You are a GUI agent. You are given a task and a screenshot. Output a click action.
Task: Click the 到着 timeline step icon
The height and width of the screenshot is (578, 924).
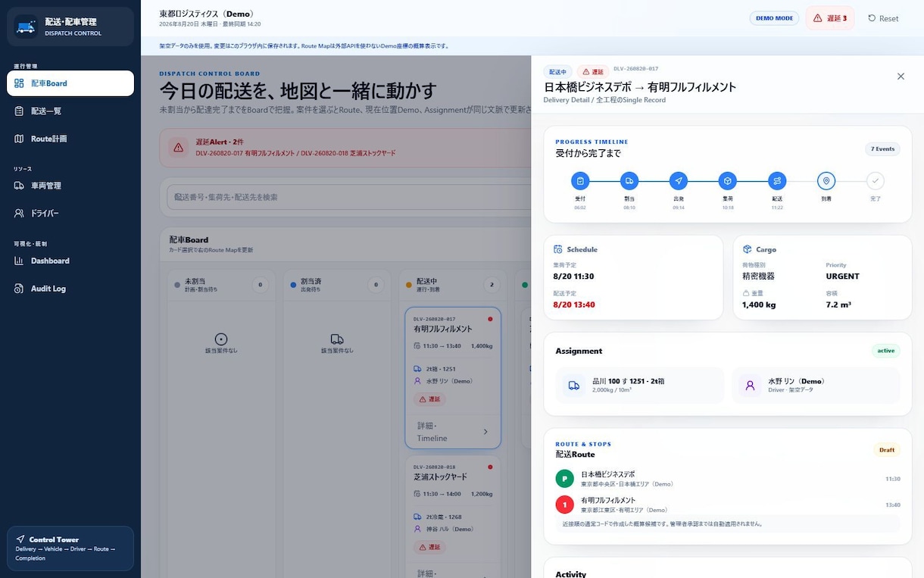click(826, 181)
